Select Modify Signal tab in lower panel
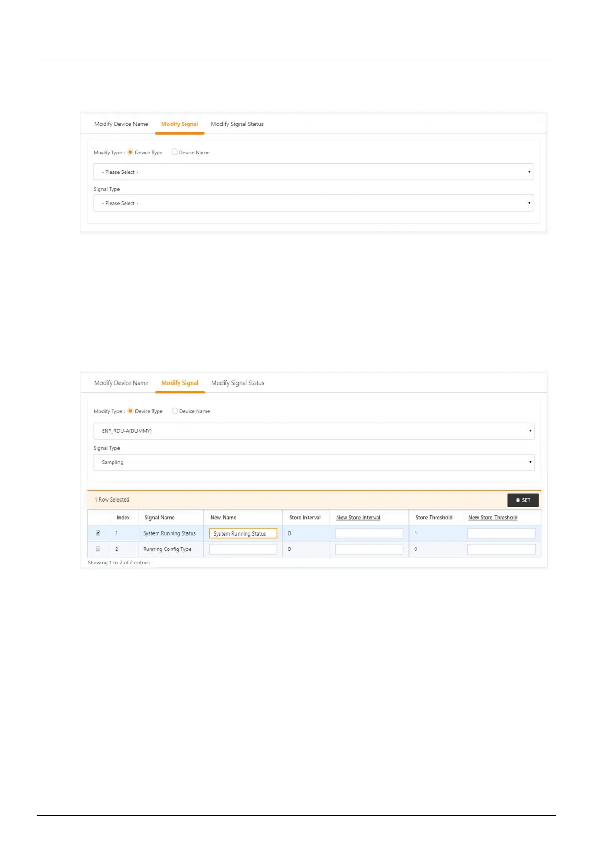Viewport: 613px width, 868px height. tap(180, 383)
